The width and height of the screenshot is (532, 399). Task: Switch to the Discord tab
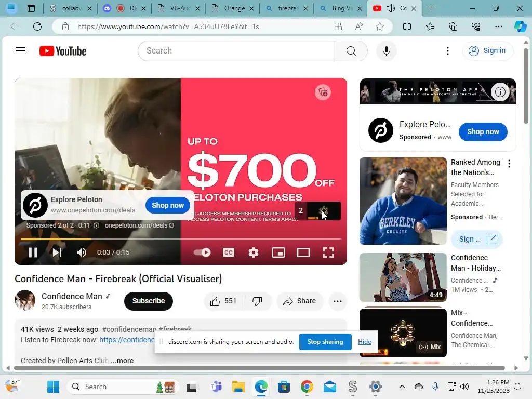(124, 8)
